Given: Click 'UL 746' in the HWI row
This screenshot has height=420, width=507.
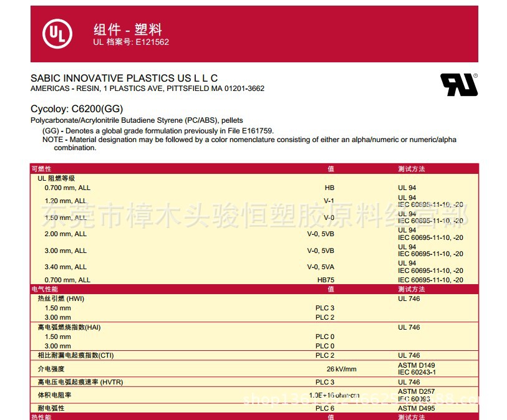Looking at the screenshot, I should [x=408, y=298].
